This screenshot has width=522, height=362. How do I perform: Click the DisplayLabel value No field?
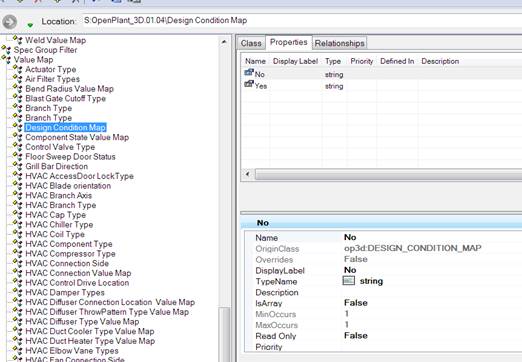coord(350,270)
